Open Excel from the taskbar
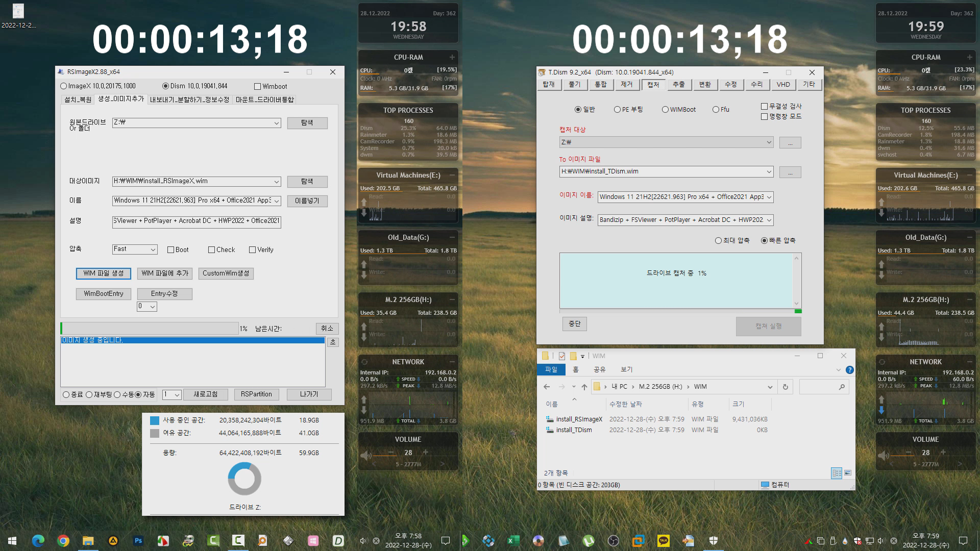The width and height of the screenshot is (980, 551). [x=513, y=541]
